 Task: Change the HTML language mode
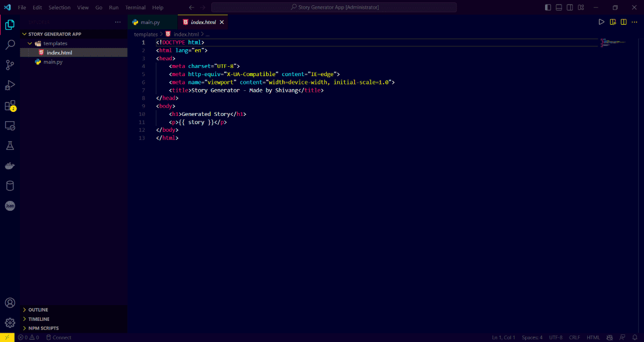click(x=593, y=337)
